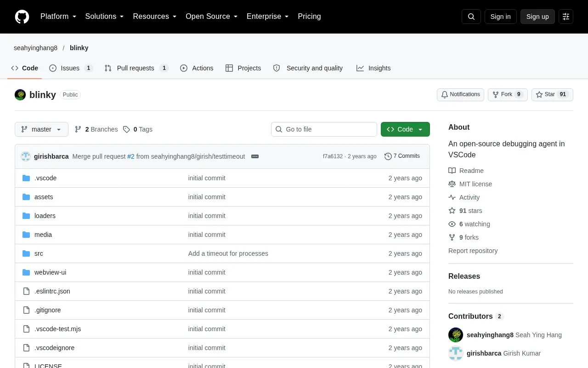The image size is (588, 368).
Task: Expand the Solutions menu
Action: 105,17
